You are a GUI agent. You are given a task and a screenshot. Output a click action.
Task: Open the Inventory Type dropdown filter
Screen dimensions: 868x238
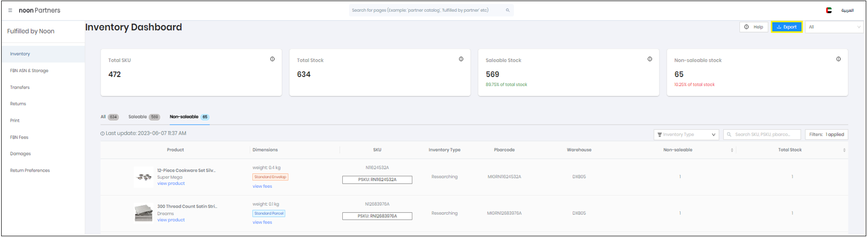(686, 135)
